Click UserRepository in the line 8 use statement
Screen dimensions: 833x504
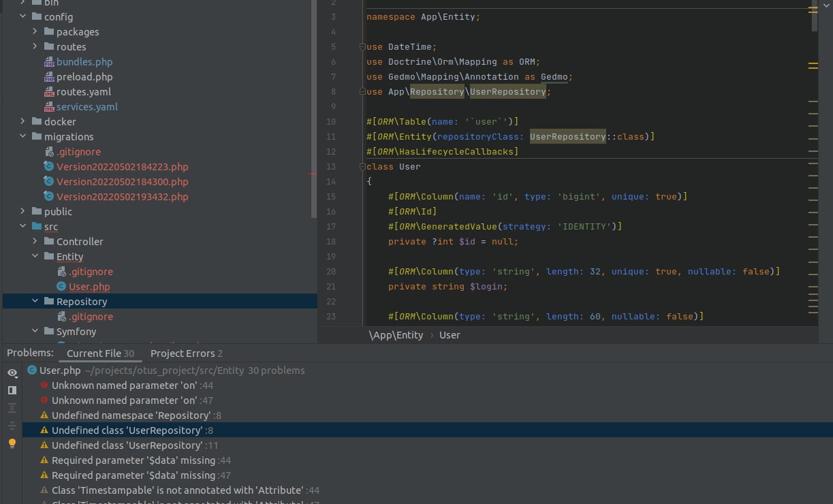pyautogui.click(x=508, y=92)
